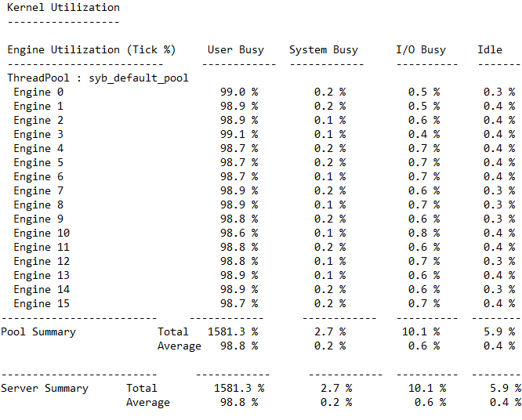Click 'Average' in the Pool Summary section

[179, 346]
